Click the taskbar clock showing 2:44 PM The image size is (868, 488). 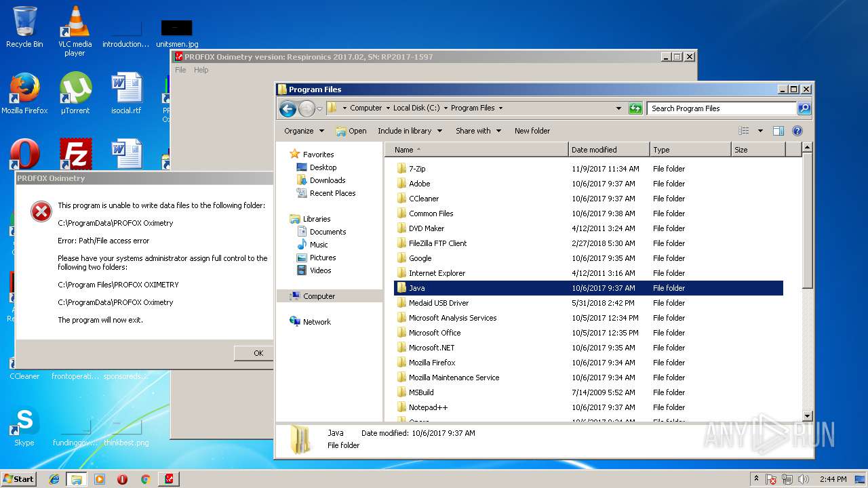click(833, 479)
